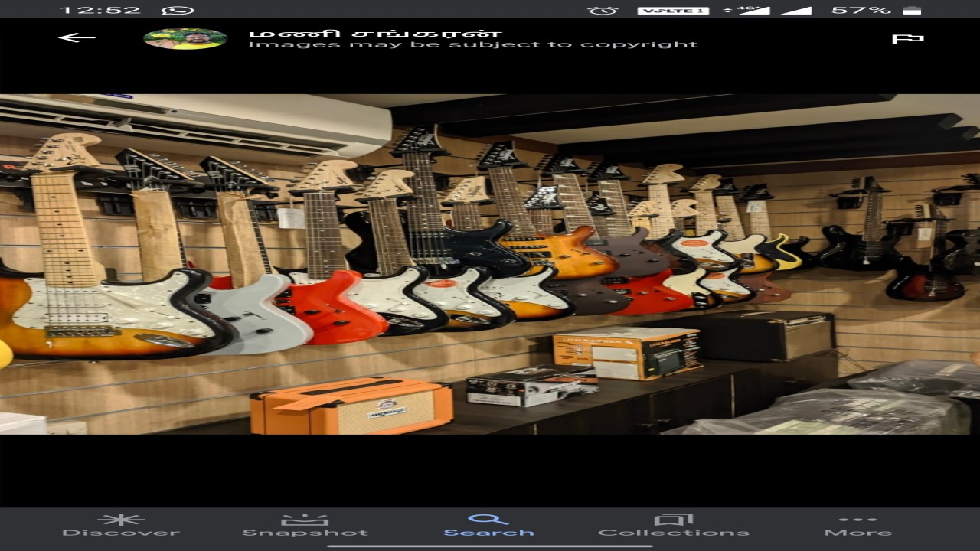Select the Snapshot text label
The height and width of the screenshot is (551, 980).
point(305,533)
